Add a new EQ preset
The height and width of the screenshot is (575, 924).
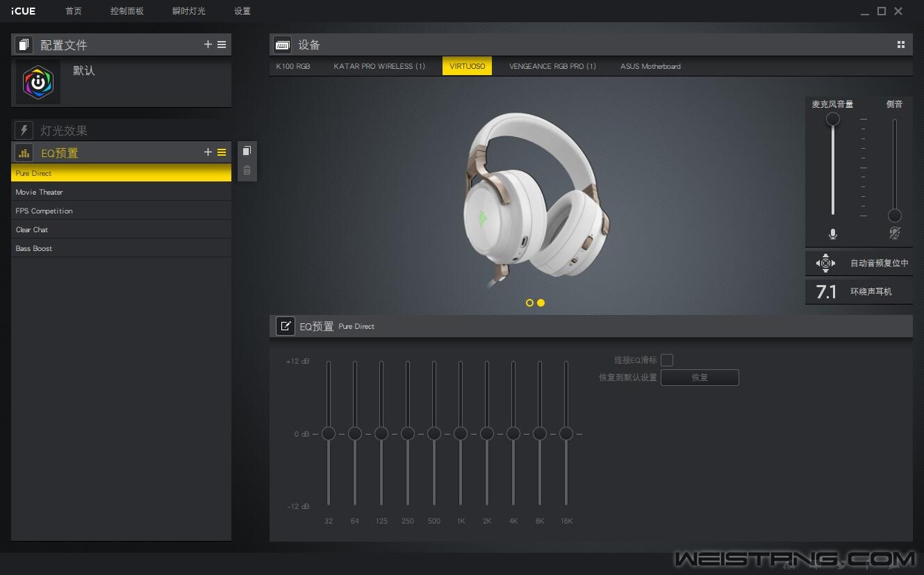point(208,152)
